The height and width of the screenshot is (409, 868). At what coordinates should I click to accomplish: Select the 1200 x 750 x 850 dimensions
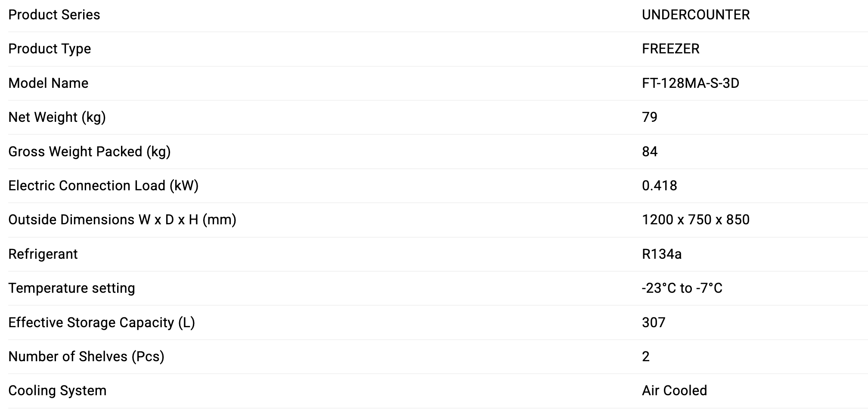tap(695, 220)
